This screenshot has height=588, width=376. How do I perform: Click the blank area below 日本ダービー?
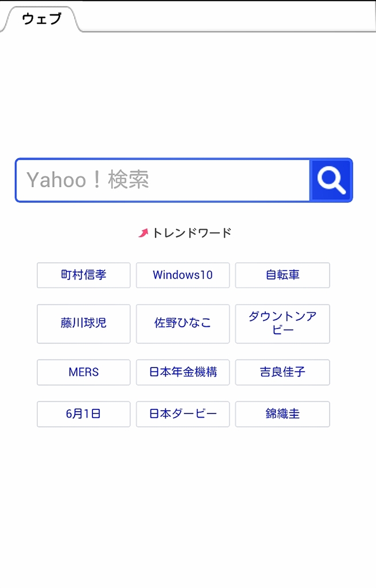(183, 488)
